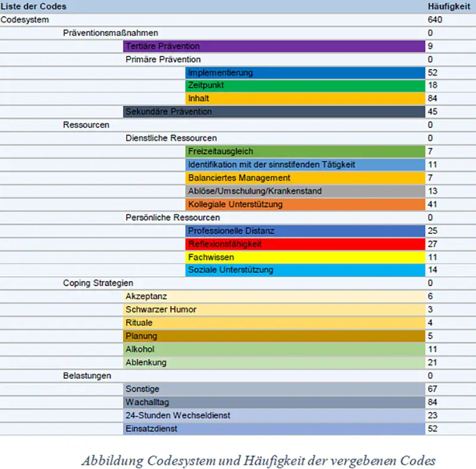Open the Belastungen category
Viewport: 476px width, 469px height.
pyautogui.click(x=87, y=376)
